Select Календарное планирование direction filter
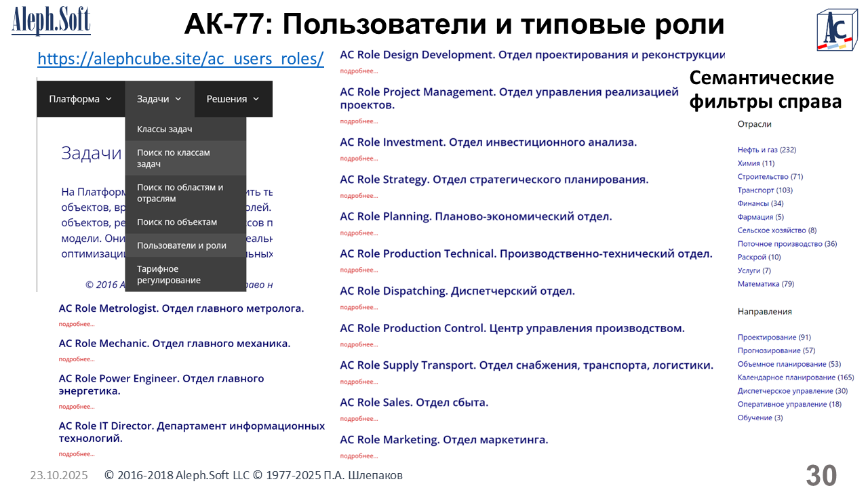The width and height of the screenshot is (868, 488). pyautogui.click(x=795, y=378)
